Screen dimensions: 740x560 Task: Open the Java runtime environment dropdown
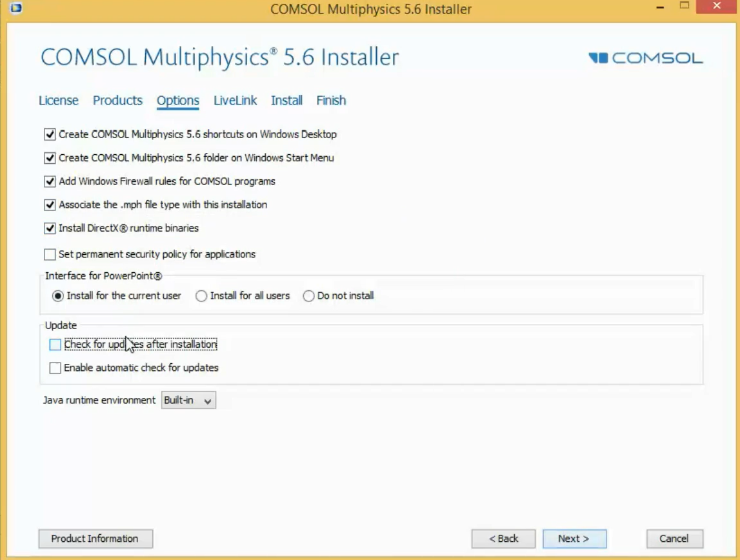(x=188, y=400)
